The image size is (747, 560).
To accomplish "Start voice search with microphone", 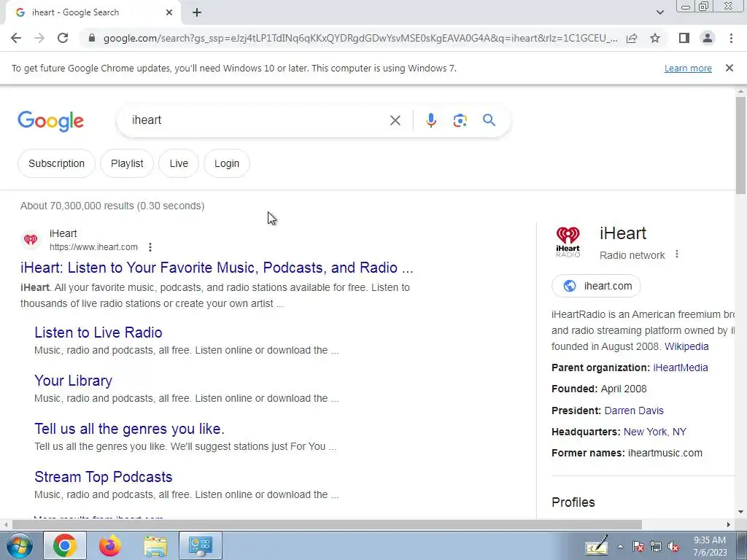I will click(x=430, y=120).
